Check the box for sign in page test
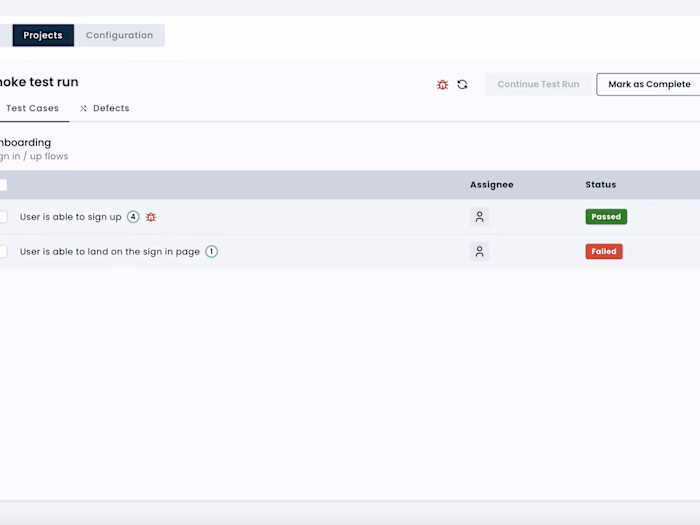This screenshot has width=700, height=525. pyautogui.click(x=3, y=252)
